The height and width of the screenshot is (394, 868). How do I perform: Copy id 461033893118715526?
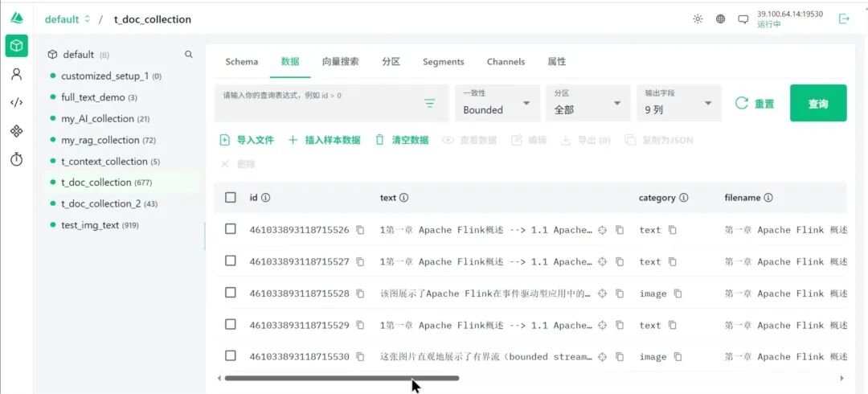click(x=360, y=230)
